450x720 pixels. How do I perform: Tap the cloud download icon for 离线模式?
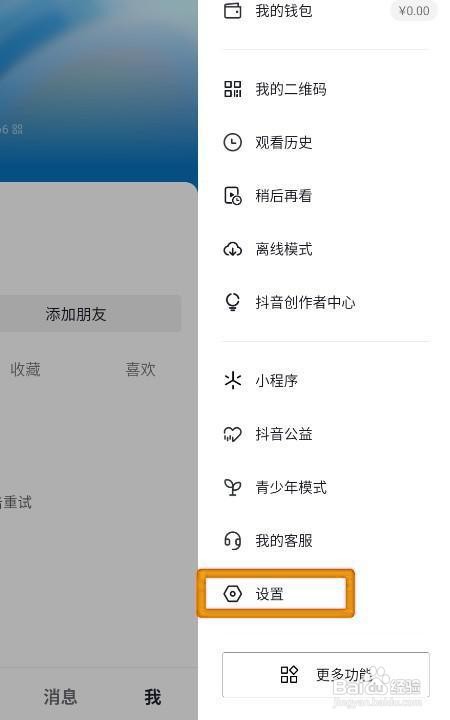point(232,249)
